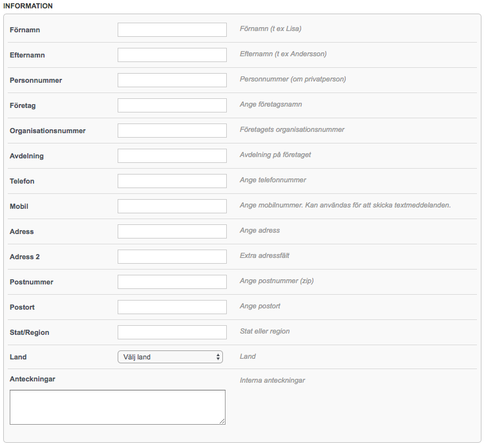Open the Välj land dropdown
This screenshot has width=486, height=448.
[x=170, y=357]
